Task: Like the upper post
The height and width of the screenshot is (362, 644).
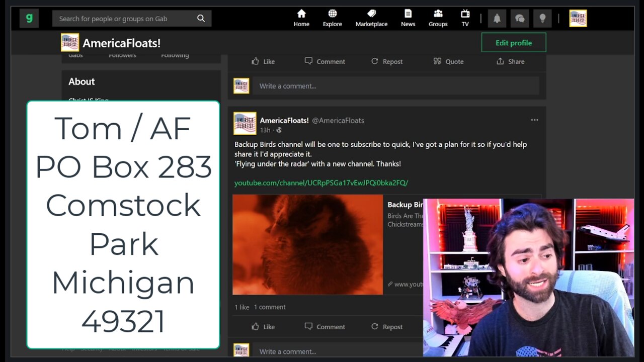Action: point(263,61)
